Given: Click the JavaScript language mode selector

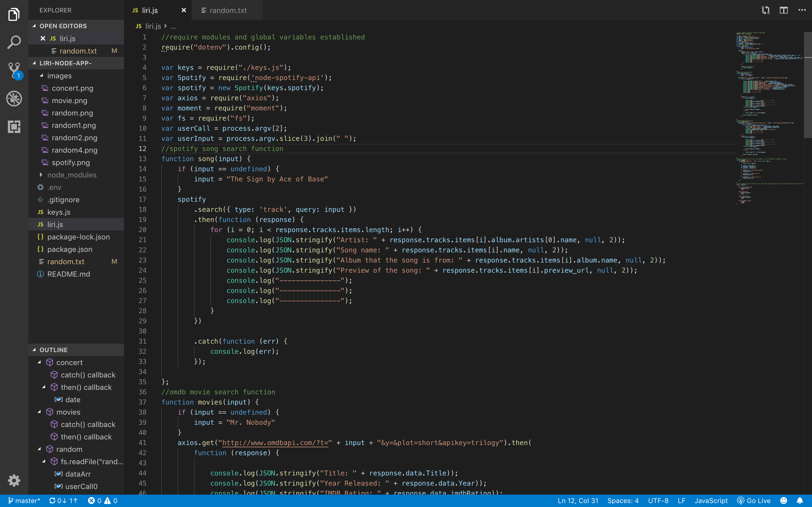Looking at the screenshot, I should tap(711, 501).
